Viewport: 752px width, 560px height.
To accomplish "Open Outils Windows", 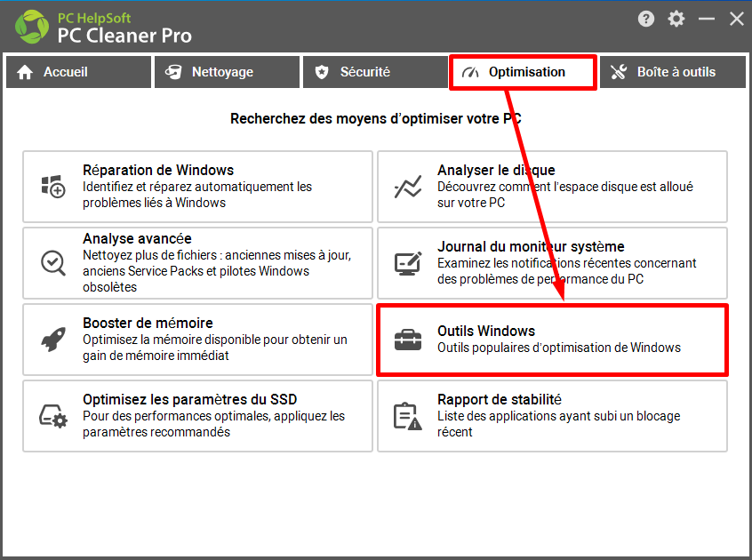I will [553, 340].
